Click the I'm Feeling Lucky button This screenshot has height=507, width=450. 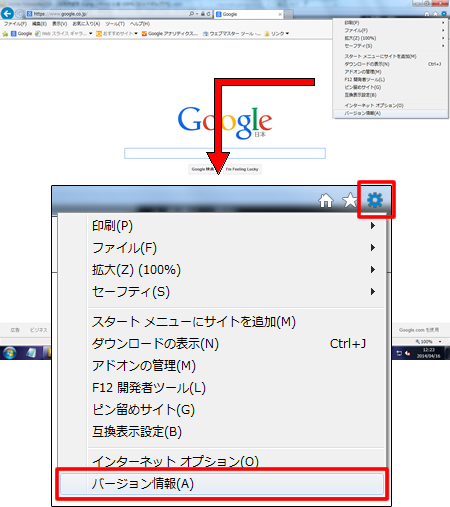click(242, 169)
